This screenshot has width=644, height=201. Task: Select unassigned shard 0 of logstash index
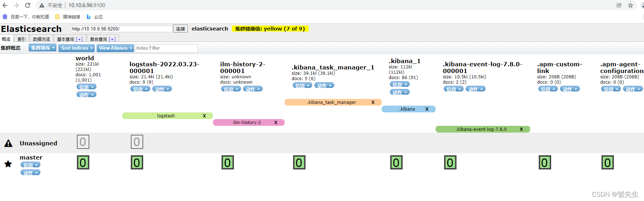[x=137, y=142]
